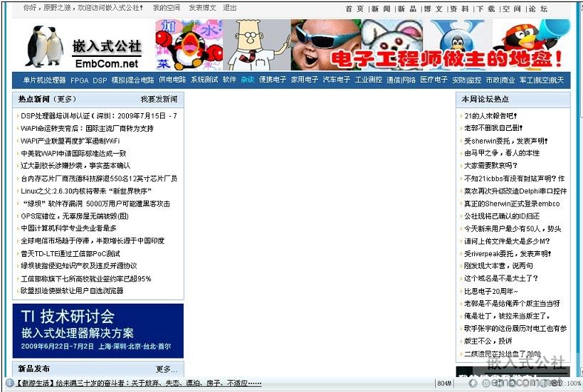Open 空间 in top navigation
This screenshot has height=392, width=583.
click(x=512, y=9)
